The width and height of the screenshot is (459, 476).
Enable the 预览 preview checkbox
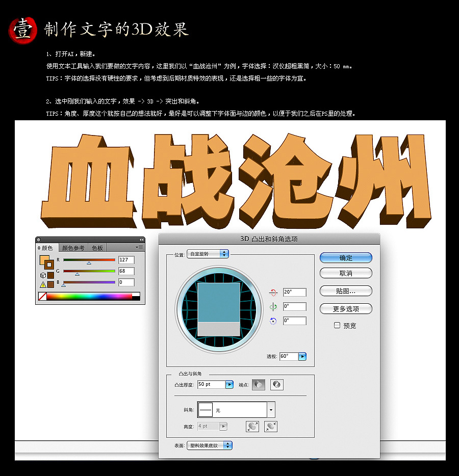point(337,326)
